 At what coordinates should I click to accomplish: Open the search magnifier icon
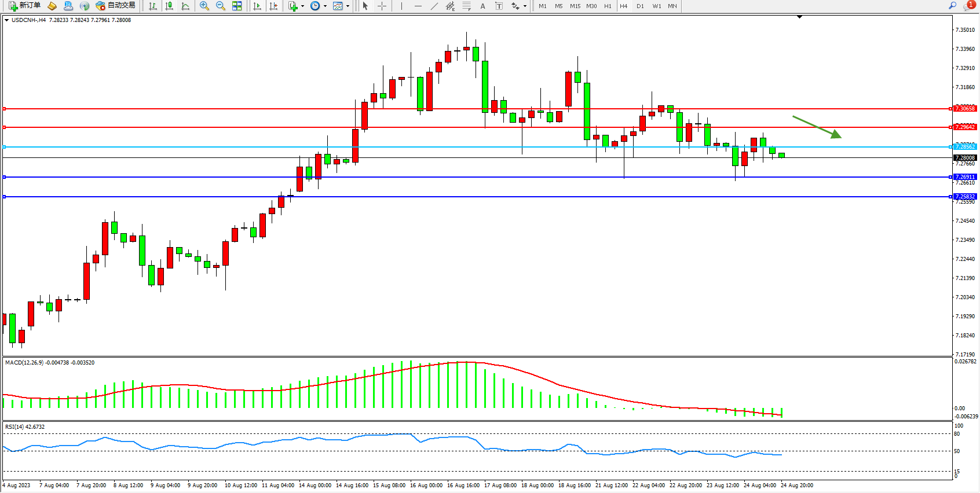coord(952,6)
